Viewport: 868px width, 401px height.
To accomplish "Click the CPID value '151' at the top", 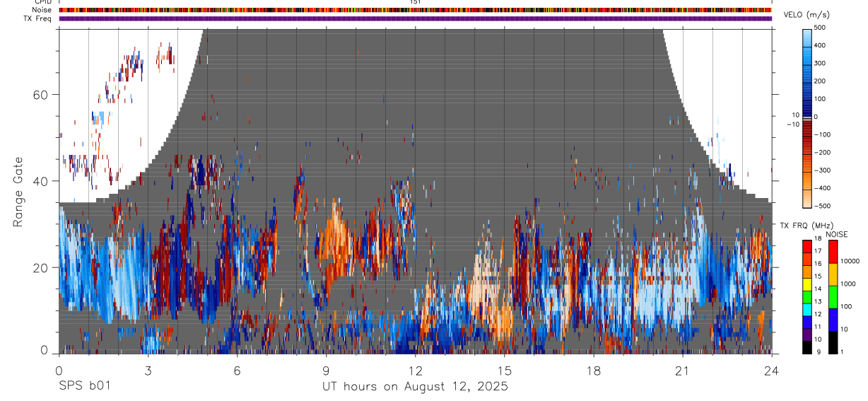I will tap(416, 2).
